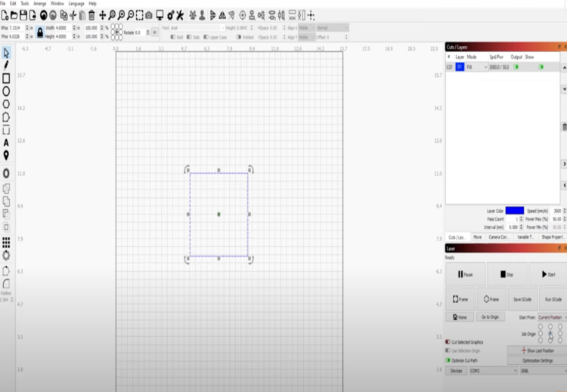Open the camera capture tool icon
Viewport: 567px width, 392px height.
click(149, 15)
